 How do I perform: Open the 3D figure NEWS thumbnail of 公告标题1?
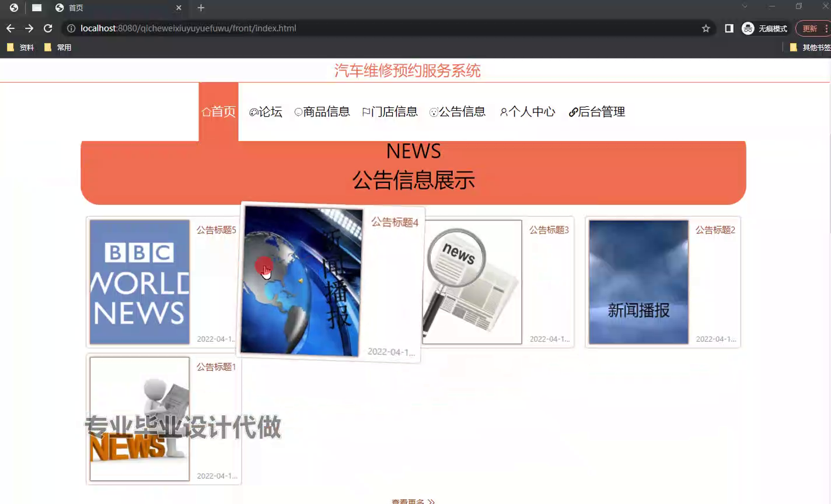click(x=139, y=419)
